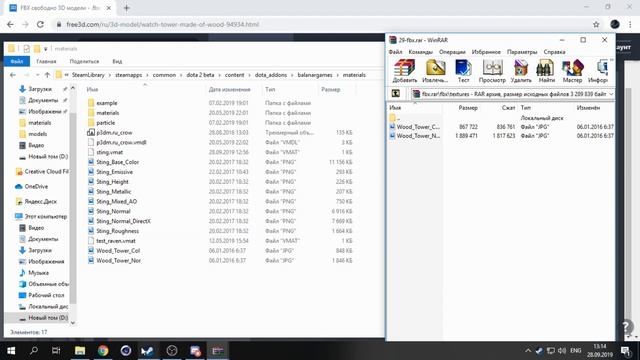Click Explorer back navigation arrow
Image resolution: width=640 pixels, height=360 pixels.
point(13,75)
